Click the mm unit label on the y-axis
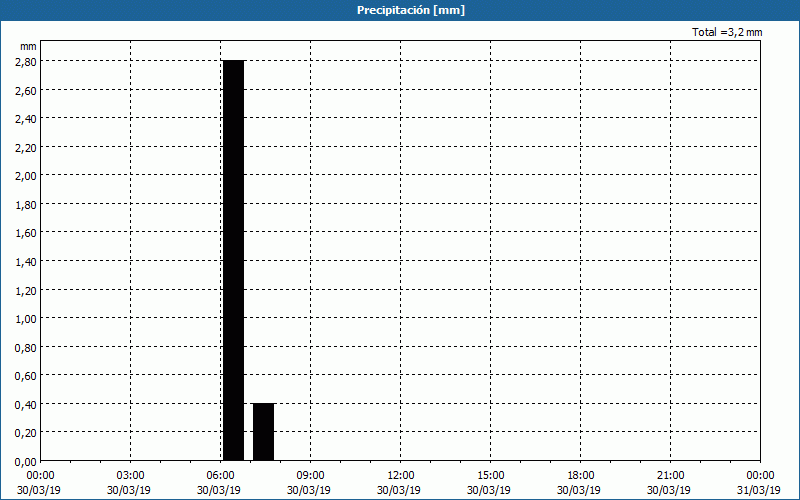The image size is (800, 500). (x=28, y=46)
